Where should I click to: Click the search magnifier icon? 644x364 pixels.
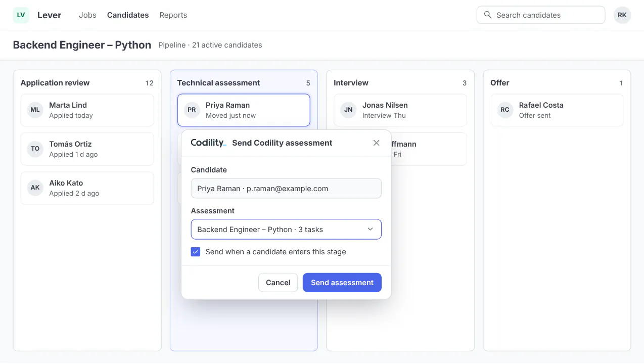pos(488,15)
